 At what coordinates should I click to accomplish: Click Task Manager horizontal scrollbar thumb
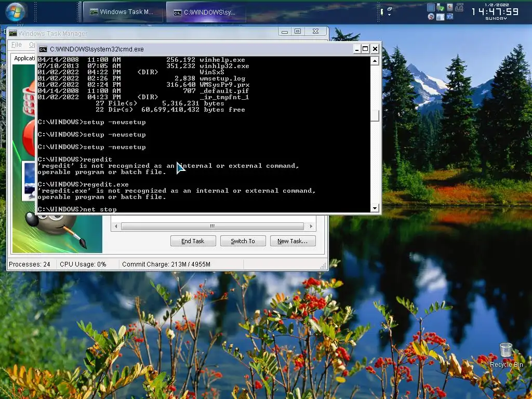click(212, 226)
